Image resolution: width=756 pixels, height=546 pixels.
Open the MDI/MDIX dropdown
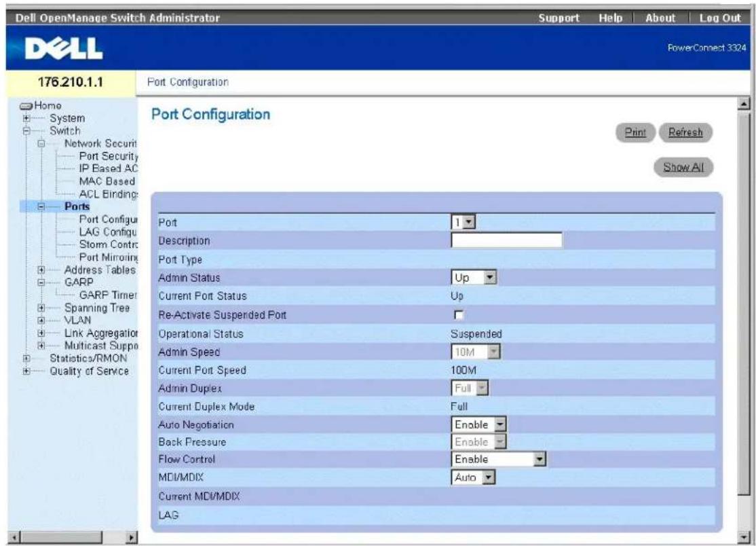[x=473, y=477]
